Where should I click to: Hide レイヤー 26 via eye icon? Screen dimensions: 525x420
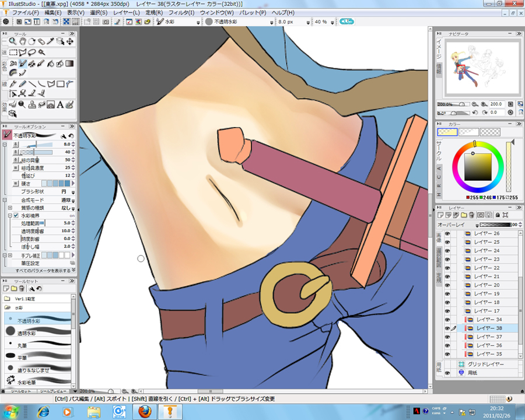tap(447, 233)
